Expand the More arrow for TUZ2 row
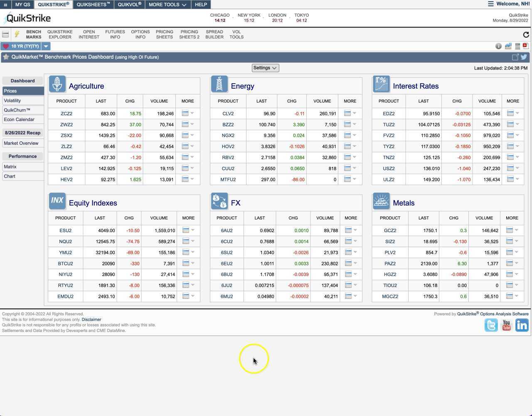 pyautogui.click(x=517, y=124)
